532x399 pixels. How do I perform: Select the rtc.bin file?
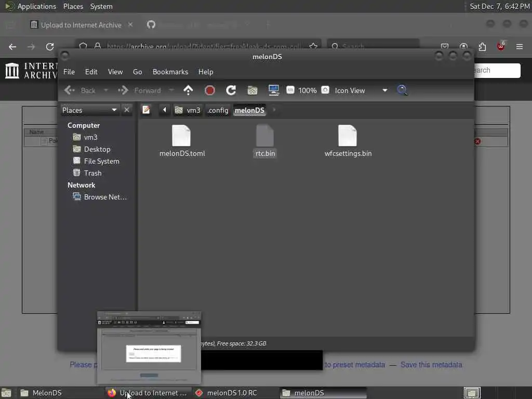pos(265,141)
